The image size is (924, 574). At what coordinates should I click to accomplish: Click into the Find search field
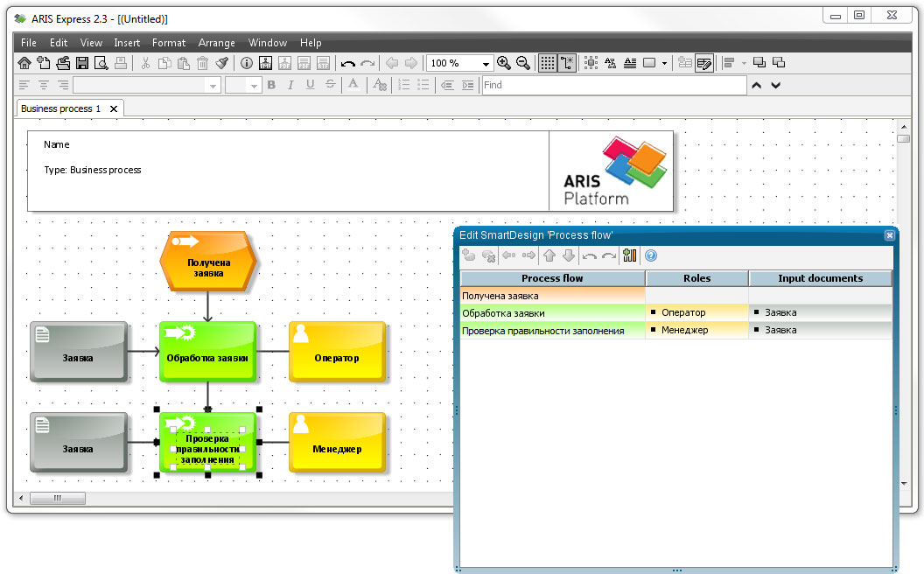click(612, 85)
